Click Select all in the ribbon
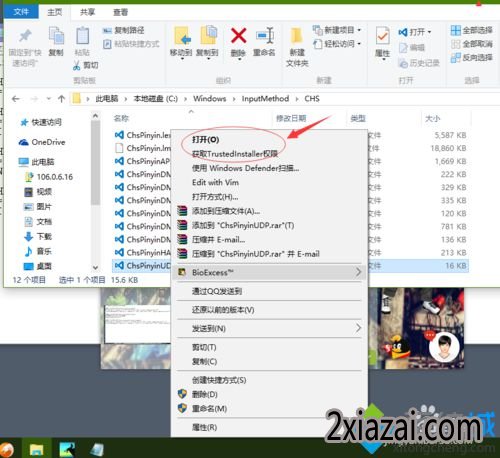This screenshot has width=500, height=458. (471, 30)
